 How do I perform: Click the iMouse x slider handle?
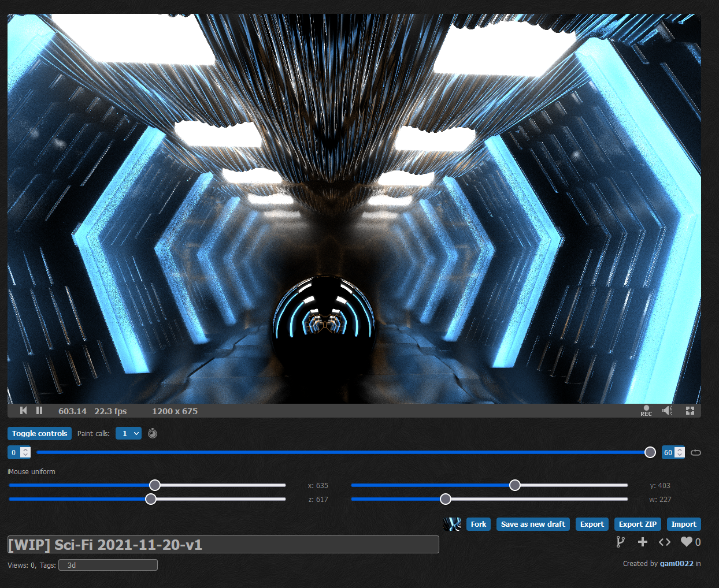(x=155, y=485)
